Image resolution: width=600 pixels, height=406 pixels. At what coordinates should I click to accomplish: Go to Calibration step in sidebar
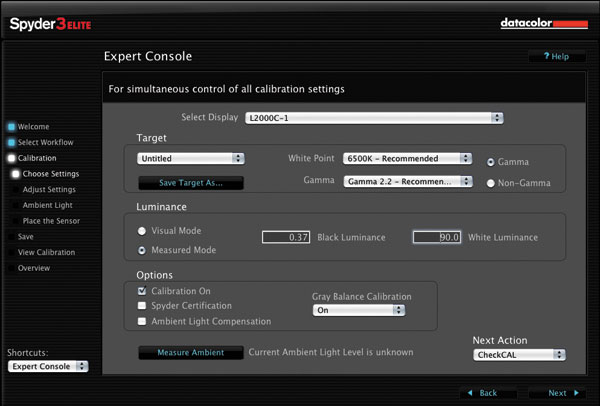coord(33,158)
